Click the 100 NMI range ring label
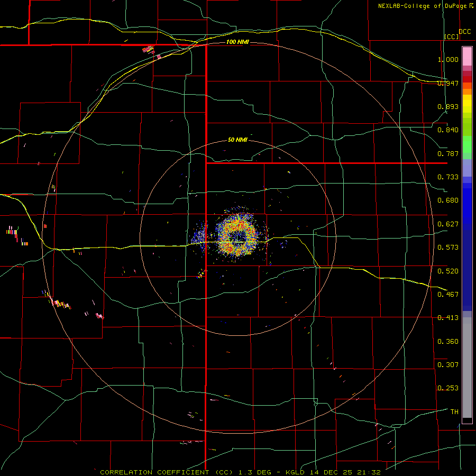The width and height of the screenshot is (476, 476). coord(237,42)
